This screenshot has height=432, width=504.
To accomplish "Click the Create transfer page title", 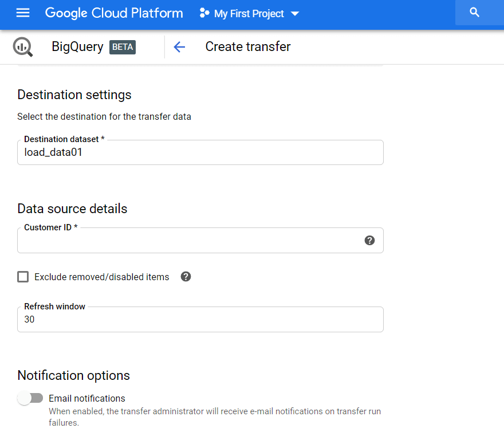I will [248, 46].
